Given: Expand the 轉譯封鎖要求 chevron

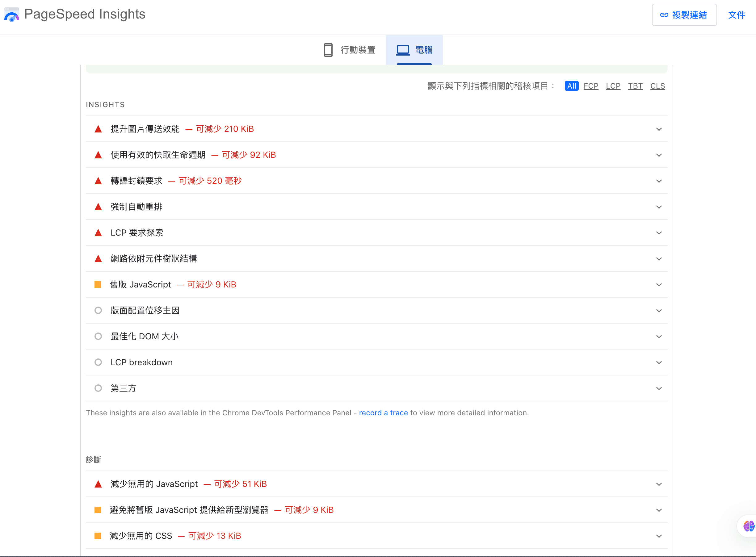Looking at the screenshot, I should (659, 181).
